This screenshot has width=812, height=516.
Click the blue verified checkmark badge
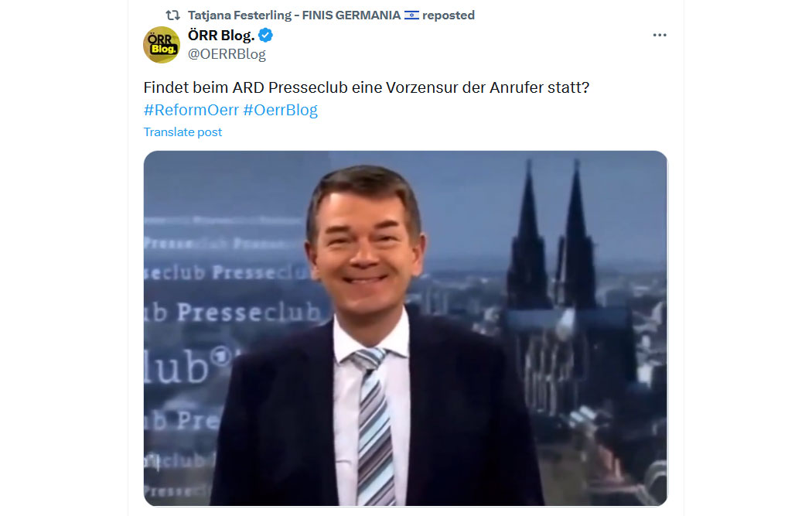[266, 36]
